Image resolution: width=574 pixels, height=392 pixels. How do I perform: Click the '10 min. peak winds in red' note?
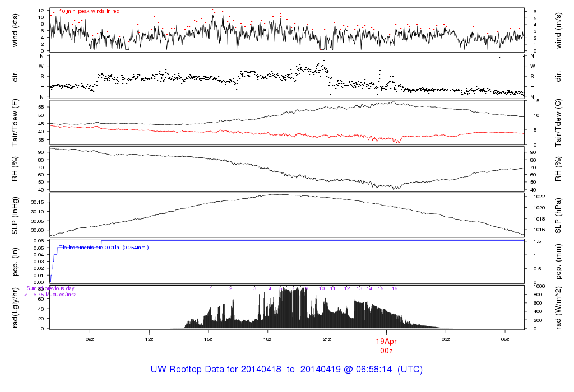[x=89, y=11]
